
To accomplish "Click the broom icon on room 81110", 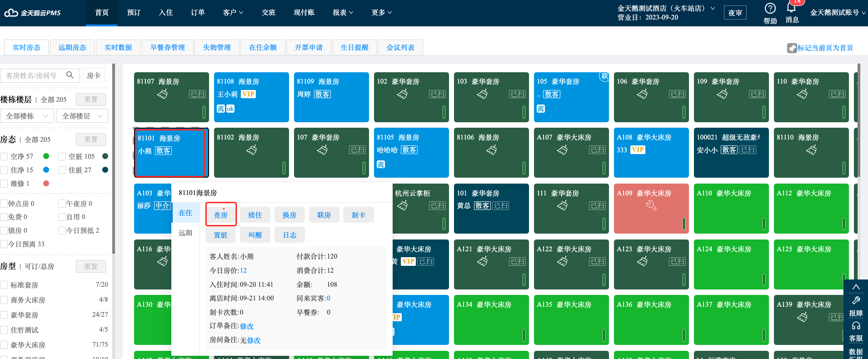I will coord(811,150).
